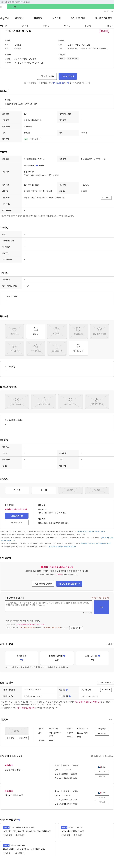Click the 인증기관 info icon
Image resolution: width=114 pixels, height=868 pixels.
(x=67, y=690)
